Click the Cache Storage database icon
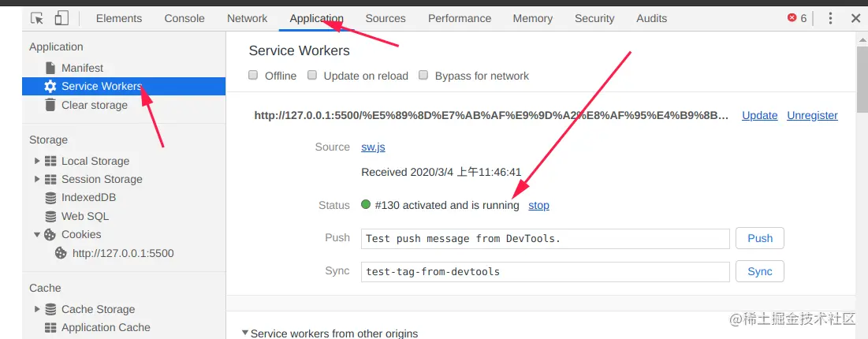 [50, 309]
